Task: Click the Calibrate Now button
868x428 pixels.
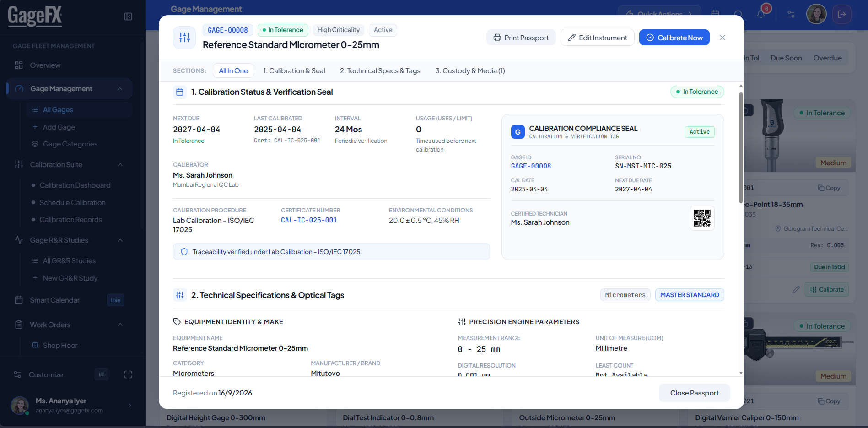Action: [674, 38]
